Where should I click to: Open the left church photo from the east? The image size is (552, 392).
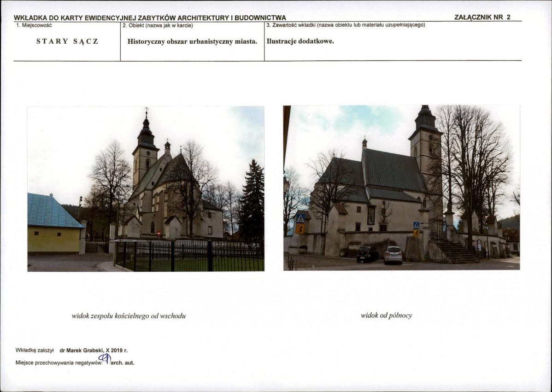click(146, 189)
